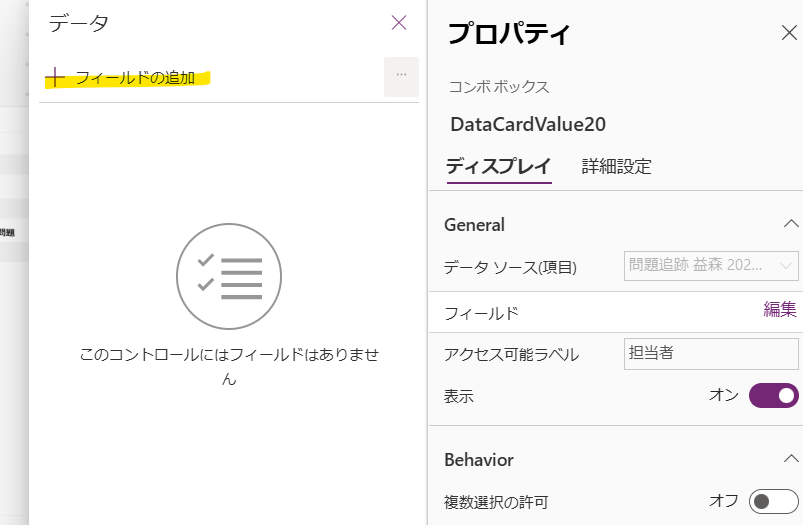This screenshot has height=525, width=803.
Task: Click the このコントロールにはフィールドはありません message
Action: click(x=229, y=367)
